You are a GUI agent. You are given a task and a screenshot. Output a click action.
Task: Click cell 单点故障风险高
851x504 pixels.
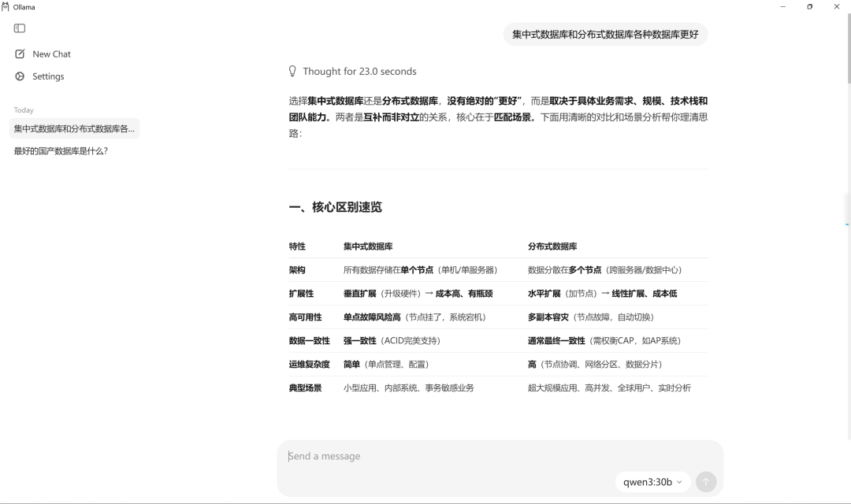(414, 317)
